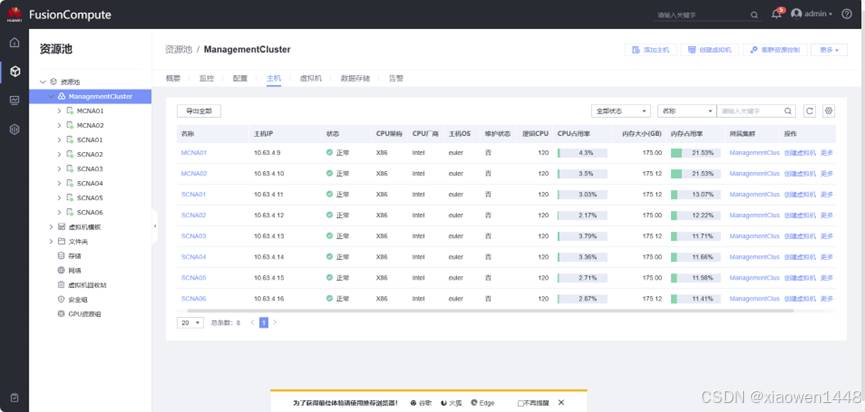This screenshot has height=412, width=865.
Task: Open the notifications bell in the header
Action: click(777, 14)
